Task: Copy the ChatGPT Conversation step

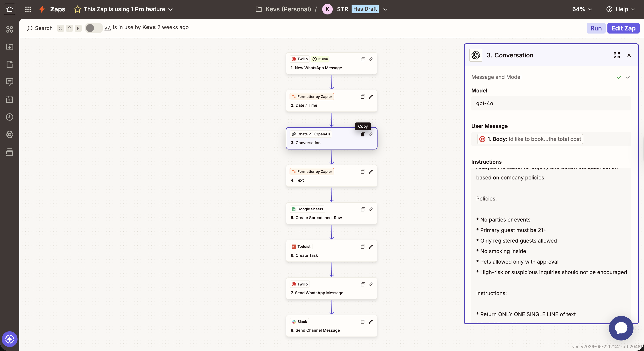Action: pyautogui.click(x=363, y=134)
